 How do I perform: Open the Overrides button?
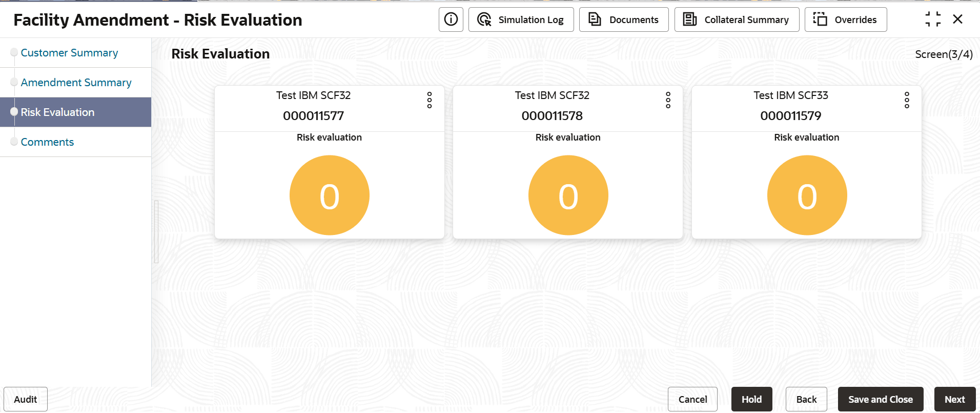(x=846, y=19)
